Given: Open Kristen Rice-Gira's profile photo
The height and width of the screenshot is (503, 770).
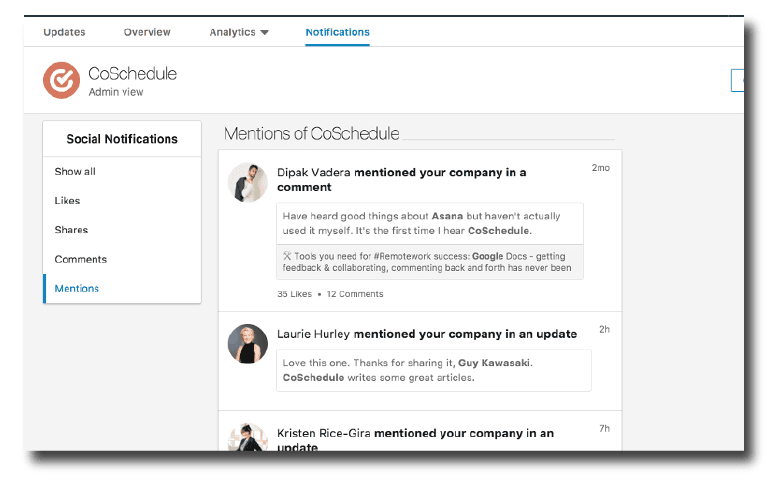Looking at the screenshot, I should click(248, 437).
